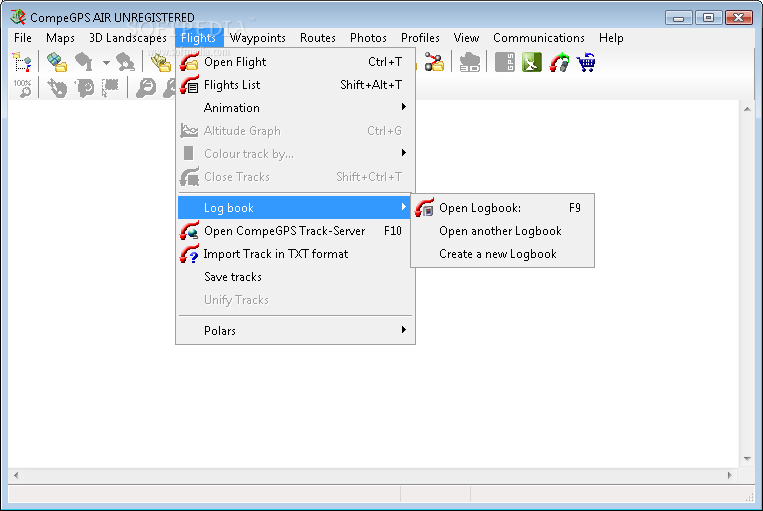The height and width of the screenshot is (511, 763).
Task: Click the Flights List menu icon
Action: [x=189, y=85]
